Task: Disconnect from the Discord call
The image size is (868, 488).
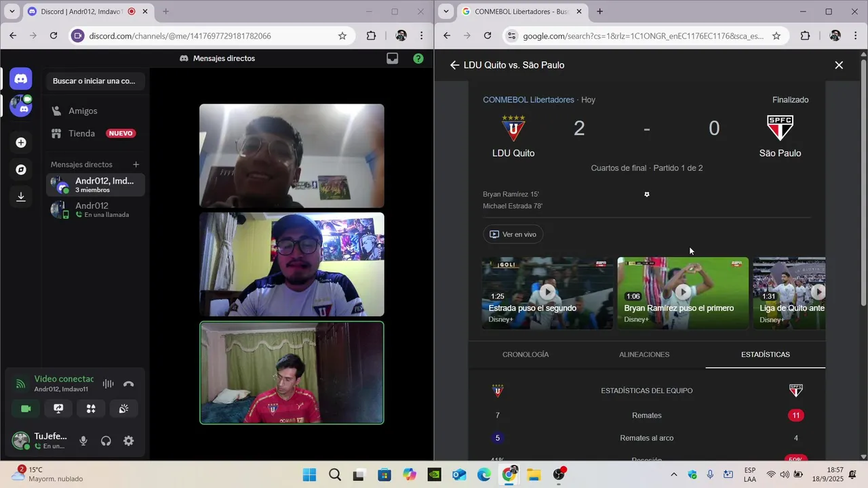Action: 129,384
